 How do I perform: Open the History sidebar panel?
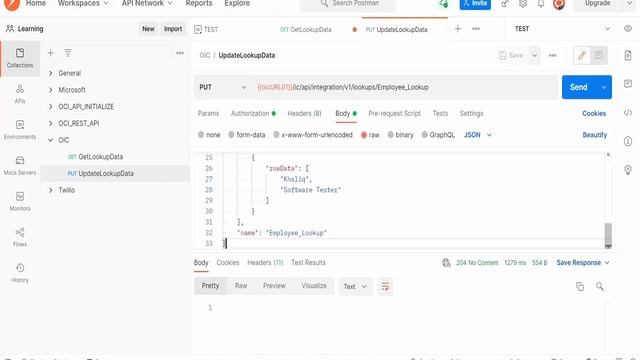pyautogui.click(x=20, y=273)
